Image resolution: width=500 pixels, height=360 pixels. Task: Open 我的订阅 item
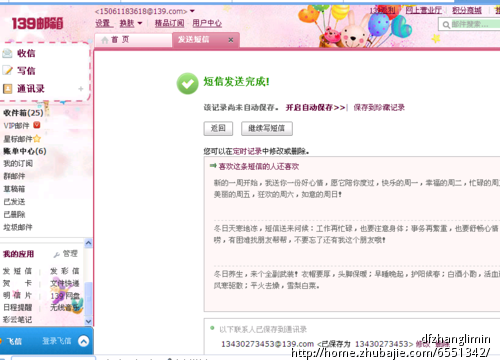coord(18,163)
